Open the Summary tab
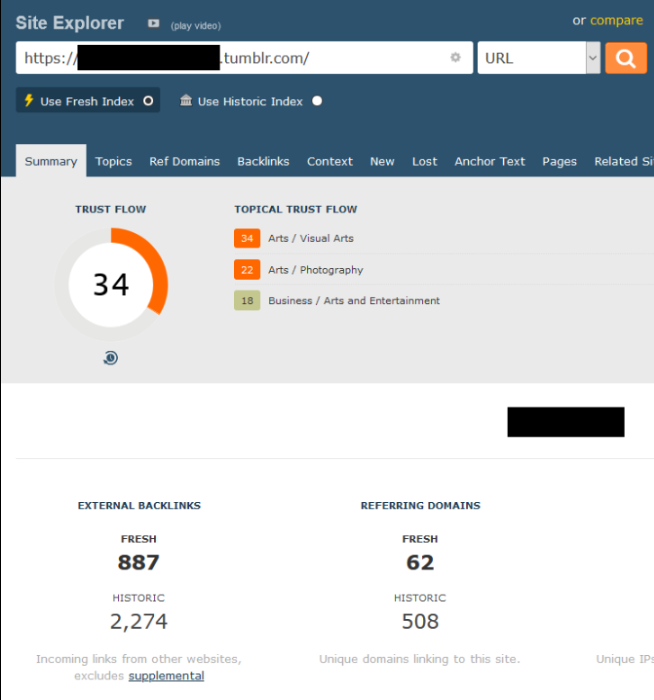 point(51,161)
